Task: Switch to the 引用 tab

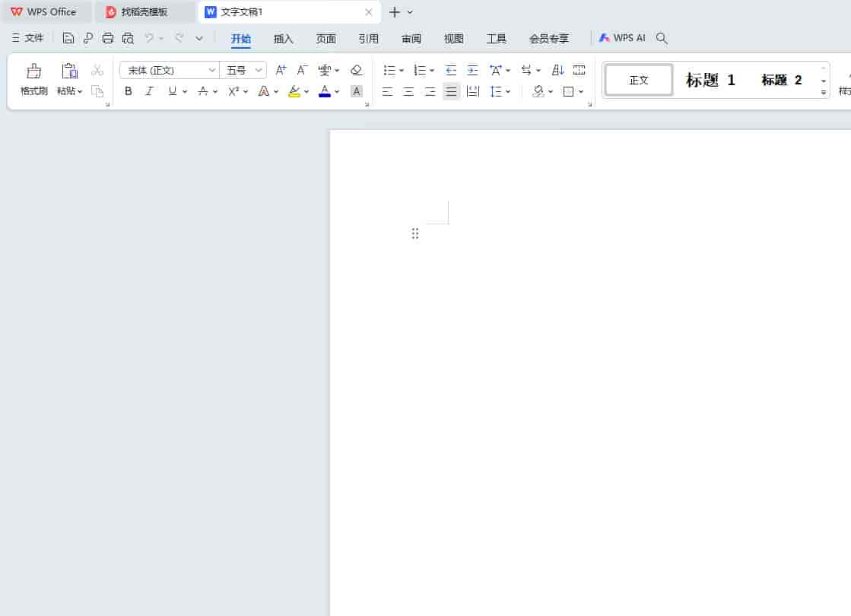Action: click(x=369, y=39)
